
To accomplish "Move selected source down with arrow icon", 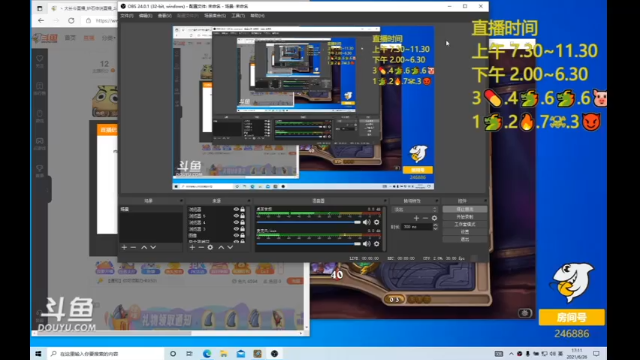I will pos(230,247).
